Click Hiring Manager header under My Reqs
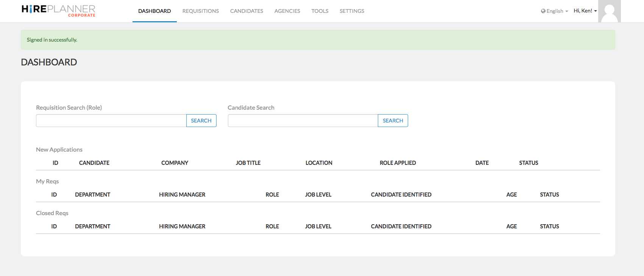This screenshot has height=276, width=644. pyautogui.click(x=182, y=195)
